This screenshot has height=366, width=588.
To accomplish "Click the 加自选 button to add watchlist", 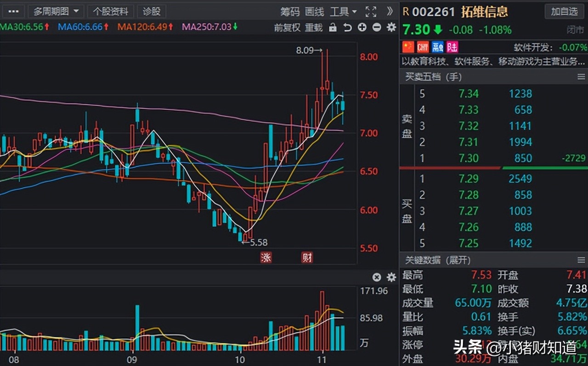I will 564,11.
